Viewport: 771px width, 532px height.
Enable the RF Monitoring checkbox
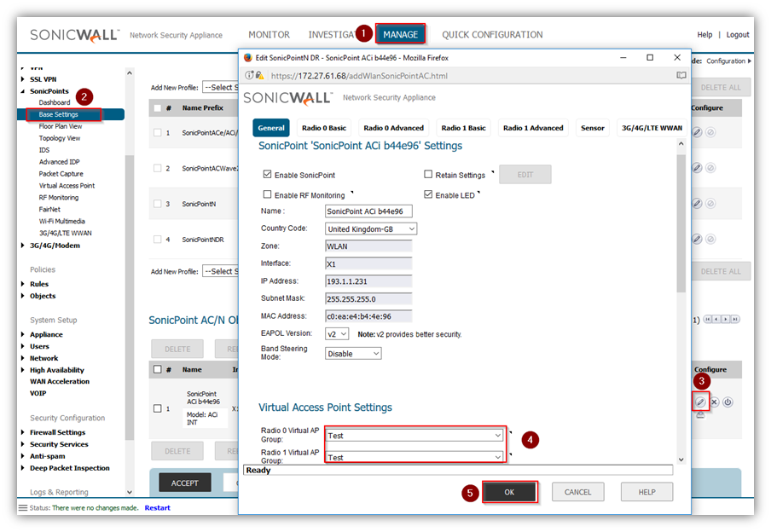pos(268,195)
